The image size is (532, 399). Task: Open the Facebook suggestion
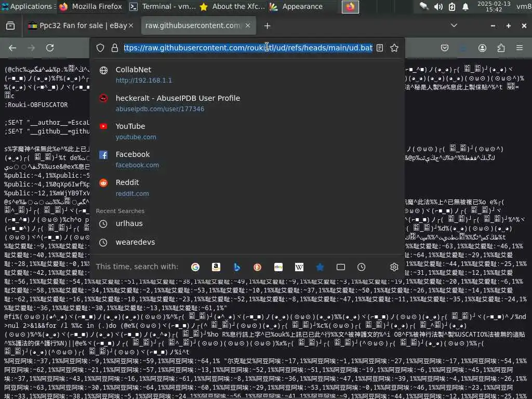[x=247, y=159]
